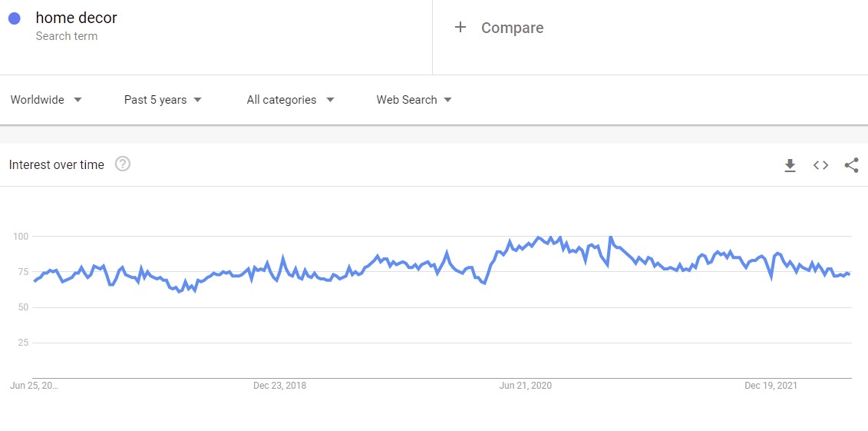Viewport: 868px width, 431px height.
Task: Click the Compare button
Action: [x=512, y=28]
